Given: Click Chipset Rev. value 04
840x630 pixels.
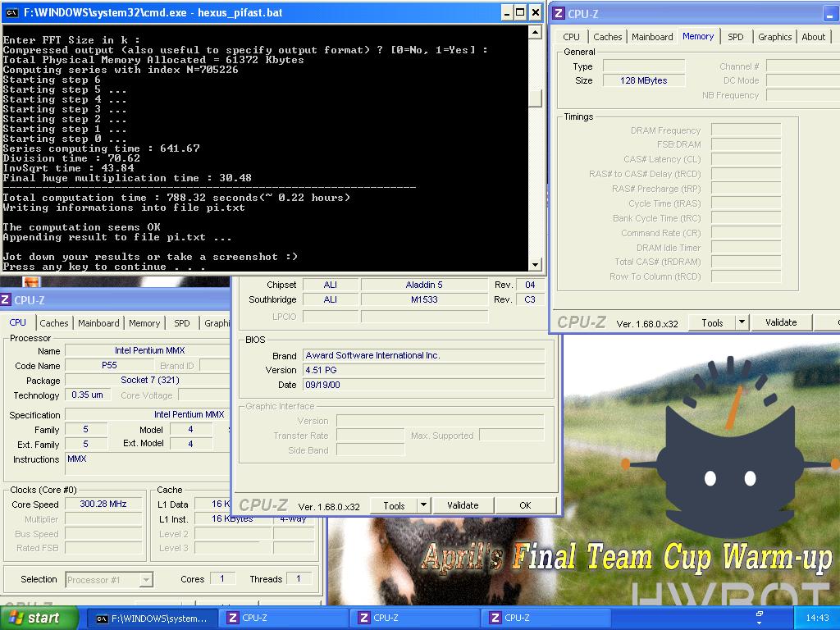Looking at the screenshot, I should 530,285.
